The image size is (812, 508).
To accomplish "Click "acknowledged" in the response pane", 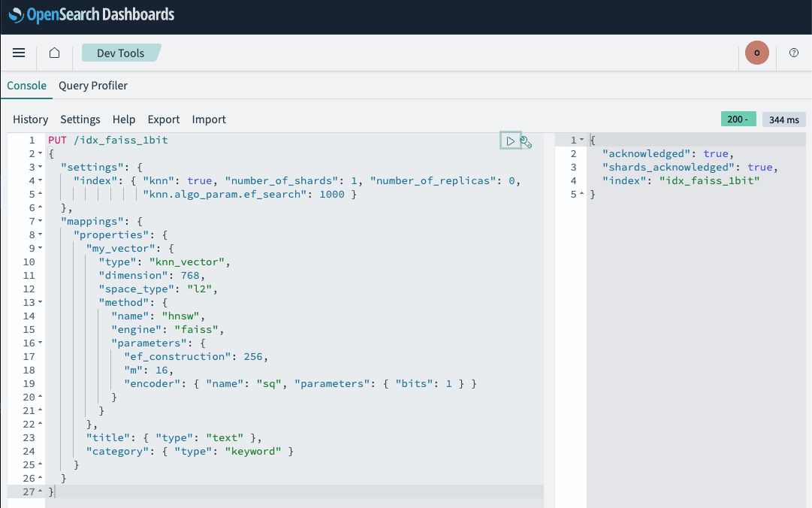I will point(646,154).
